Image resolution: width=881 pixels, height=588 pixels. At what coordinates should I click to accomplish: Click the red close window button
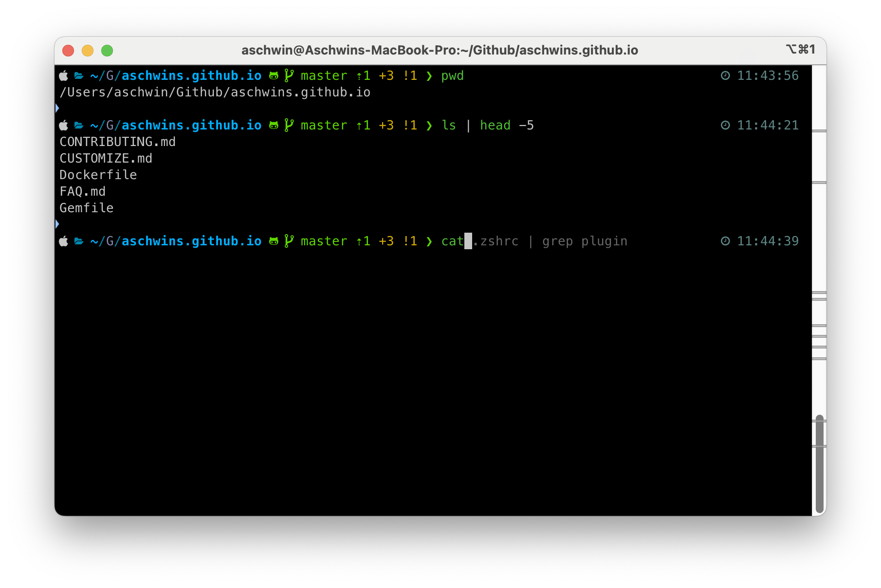[68, 51]
